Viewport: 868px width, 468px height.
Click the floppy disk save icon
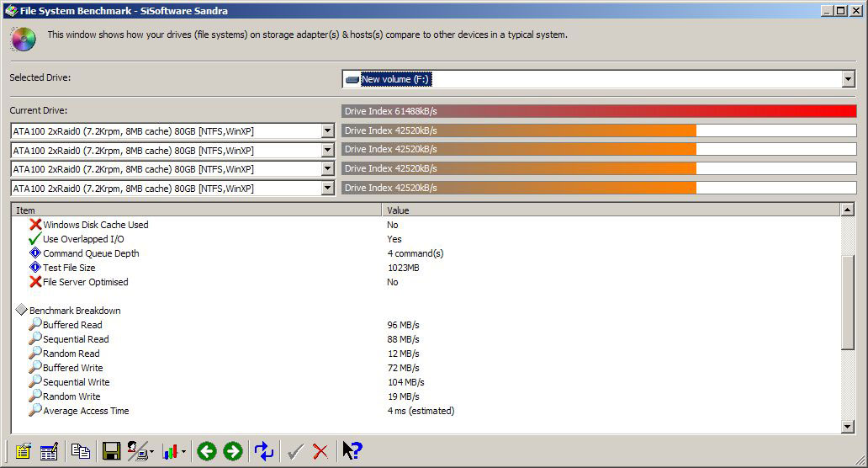[111, 451]
